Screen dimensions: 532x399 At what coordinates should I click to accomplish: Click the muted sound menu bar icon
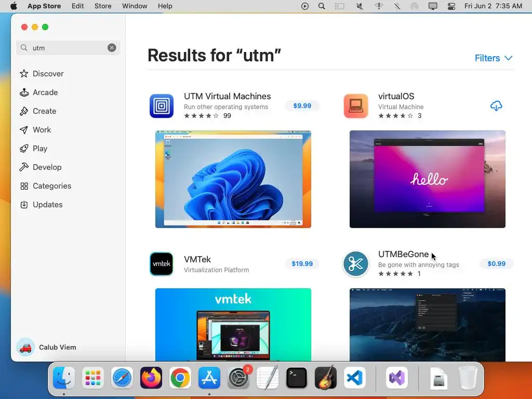360,6
